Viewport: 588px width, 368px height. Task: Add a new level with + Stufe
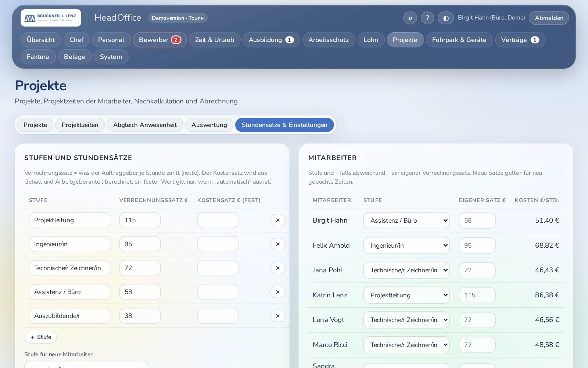tap(41, 337)
